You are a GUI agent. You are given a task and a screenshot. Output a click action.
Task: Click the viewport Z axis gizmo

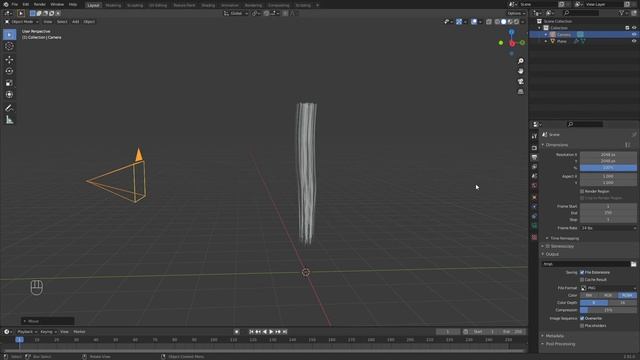511,32
